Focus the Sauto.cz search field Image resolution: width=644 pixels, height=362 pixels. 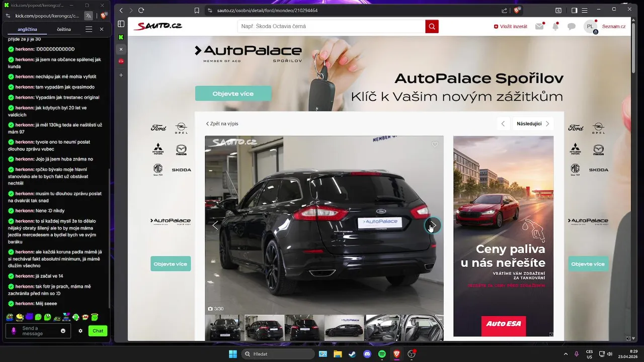[x=331, y=26]
